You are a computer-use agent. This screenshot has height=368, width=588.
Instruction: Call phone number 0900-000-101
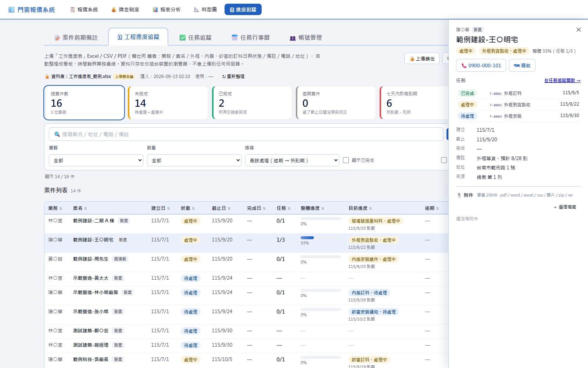click(x=481, y=66)
